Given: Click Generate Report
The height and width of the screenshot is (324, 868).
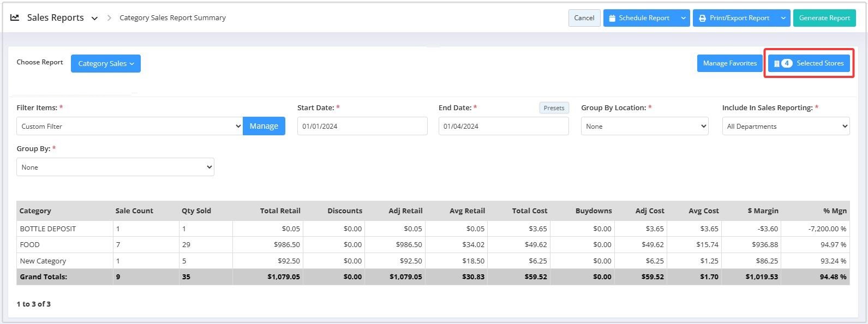Looking at the screenshot, I should pos(824,18).
